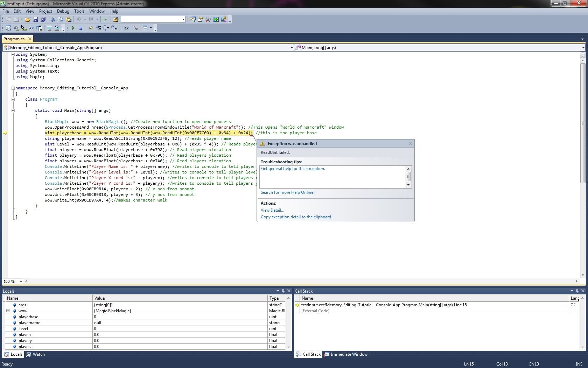588x368 pixels.
Task: Open the File menu
Action: (x=6, y=11)
